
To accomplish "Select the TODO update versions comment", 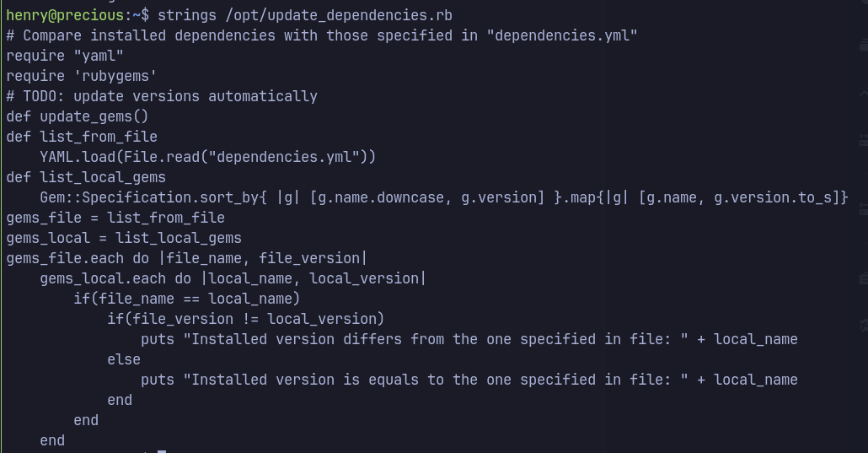I will [162, 96].
